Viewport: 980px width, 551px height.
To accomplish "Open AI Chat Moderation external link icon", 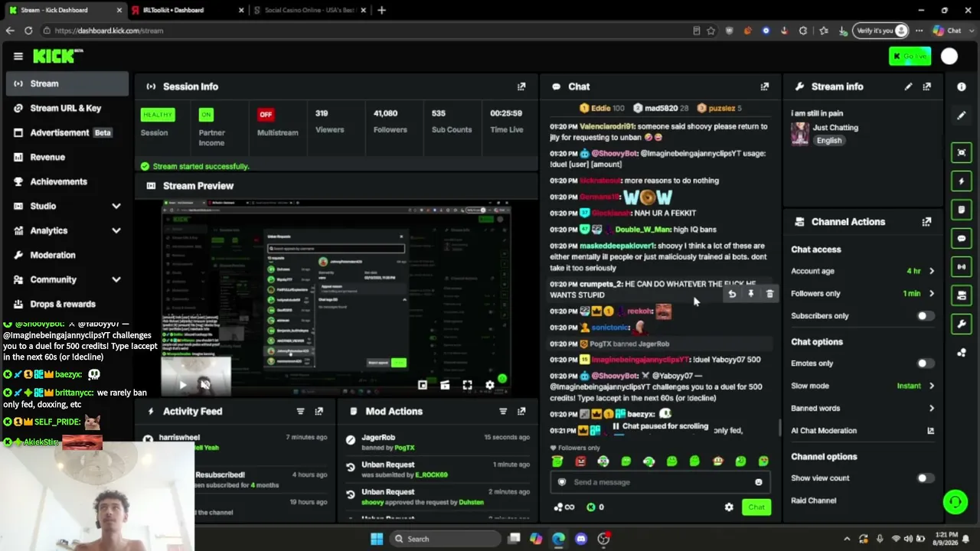I will [x=931, y=431].
